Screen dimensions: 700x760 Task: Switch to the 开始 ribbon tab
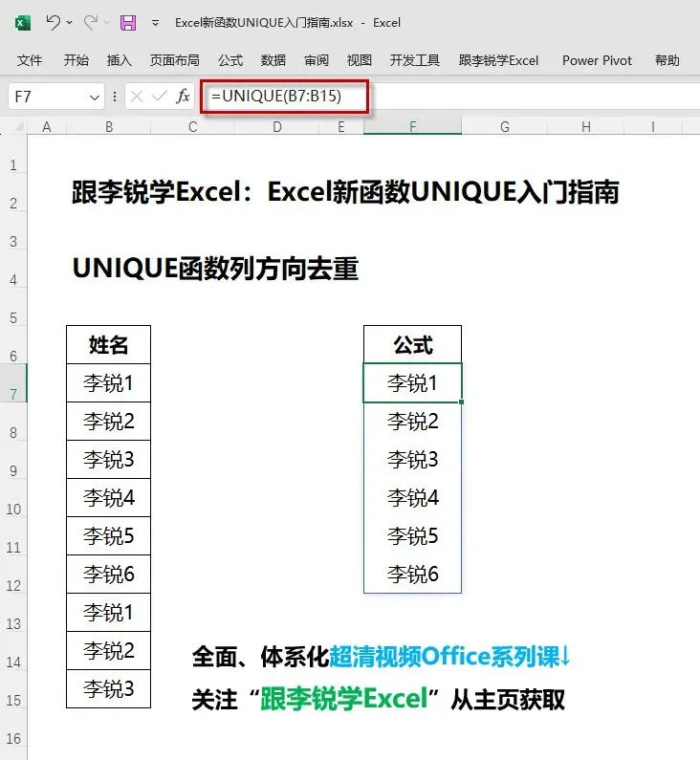pyautogui.click(x=77, y=60)
